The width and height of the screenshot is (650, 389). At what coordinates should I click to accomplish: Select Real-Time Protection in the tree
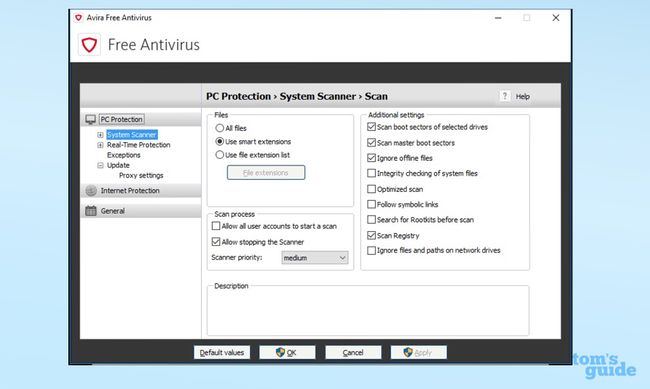click(138, 145)
